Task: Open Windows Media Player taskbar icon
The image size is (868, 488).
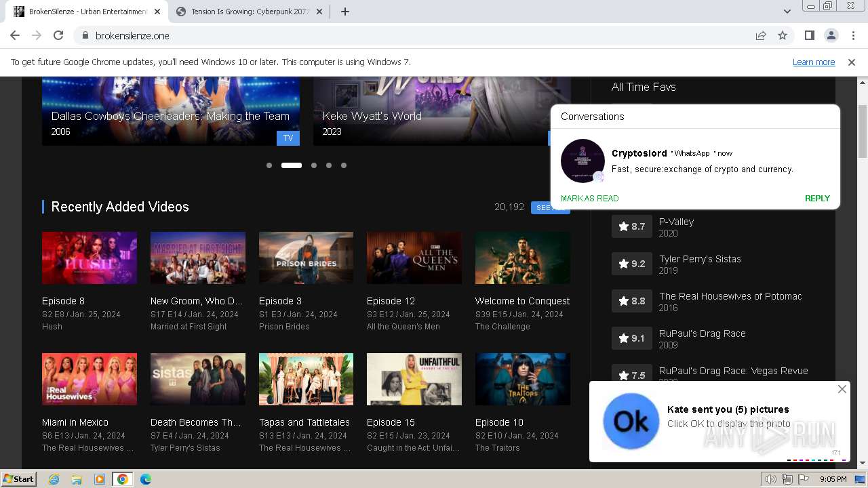Action: point(100,479)
